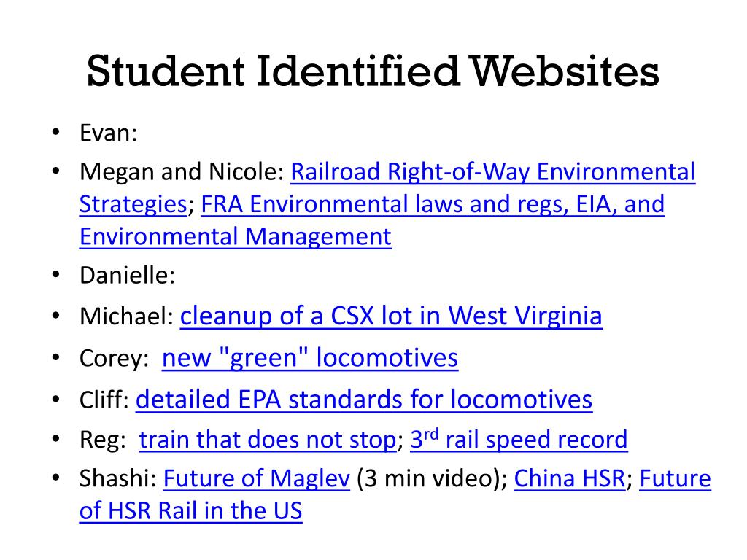Screen dimensions: 747x560
Task: Click the Corey label text
Action: tap(115, 358)
